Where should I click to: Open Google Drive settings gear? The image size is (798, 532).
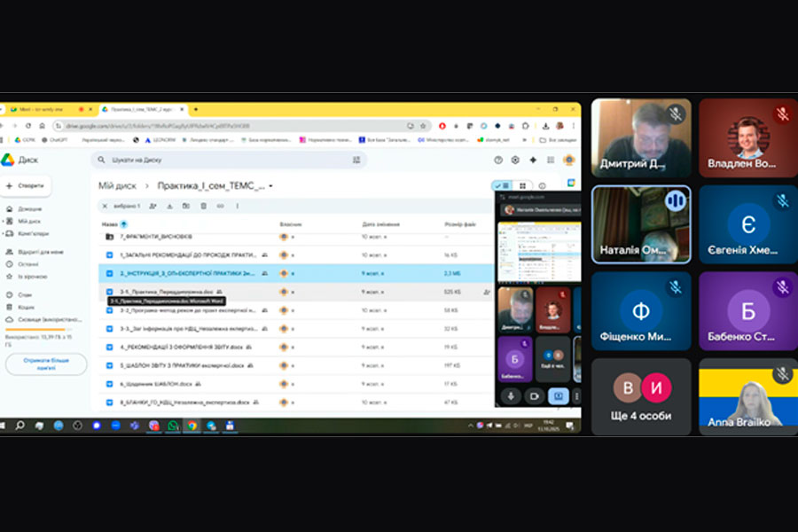click(x=515, y=160)
